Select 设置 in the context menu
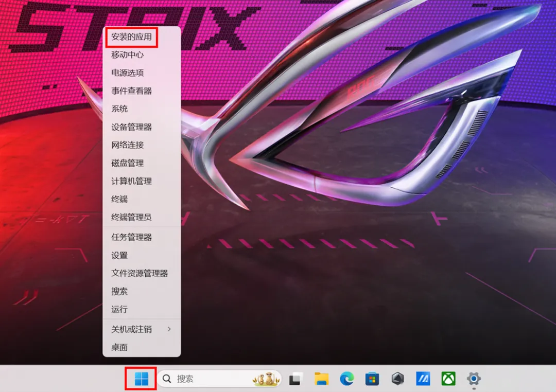 point(142,256)
